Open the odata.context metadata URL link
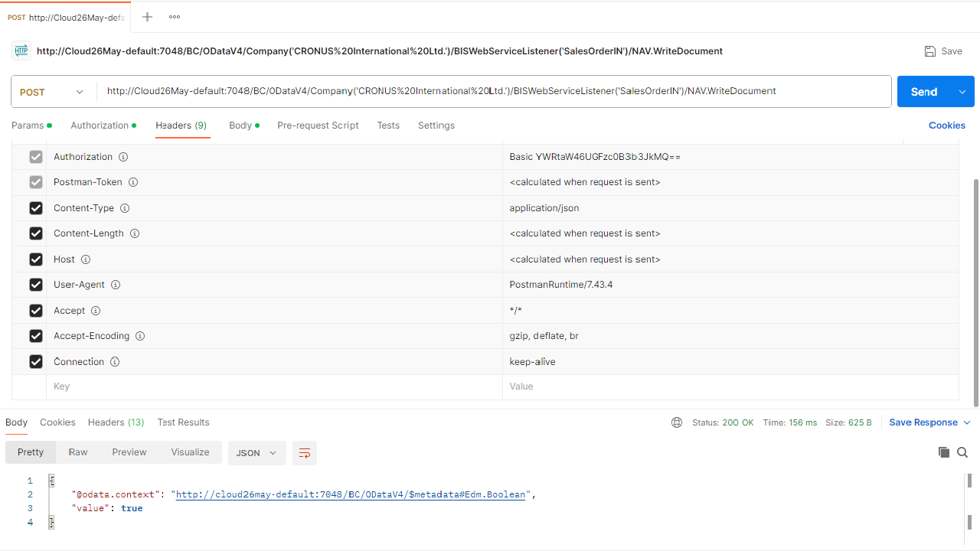980x551 pixels. click(351, 494)
